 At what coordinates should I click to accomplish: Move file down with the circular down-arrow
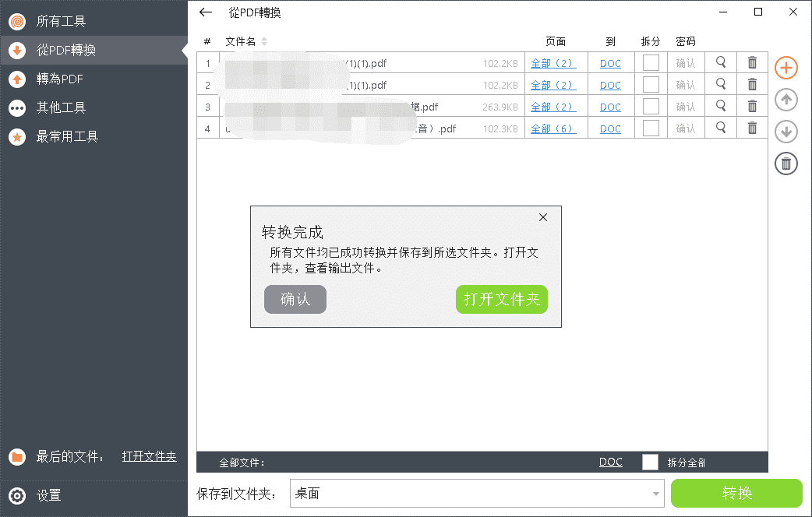coord(786,132)
